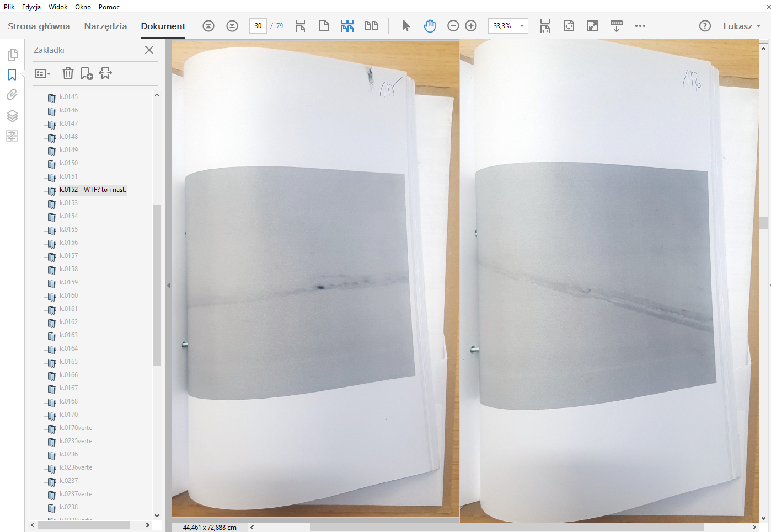Expand the Lukasz account menu

742,26
